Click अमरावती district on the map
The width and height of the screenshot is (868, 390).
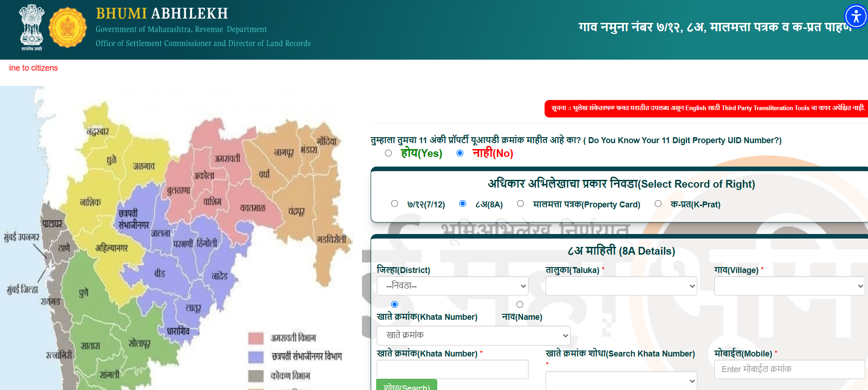(228, 158)
